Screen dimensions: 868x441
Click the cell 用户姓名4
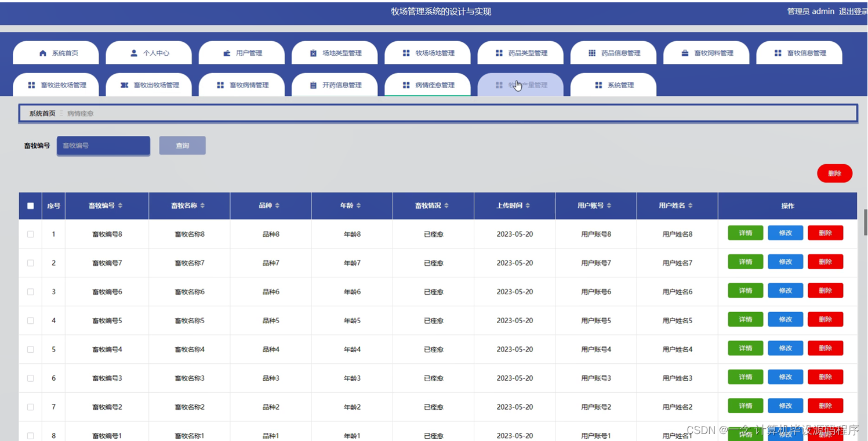677,350
